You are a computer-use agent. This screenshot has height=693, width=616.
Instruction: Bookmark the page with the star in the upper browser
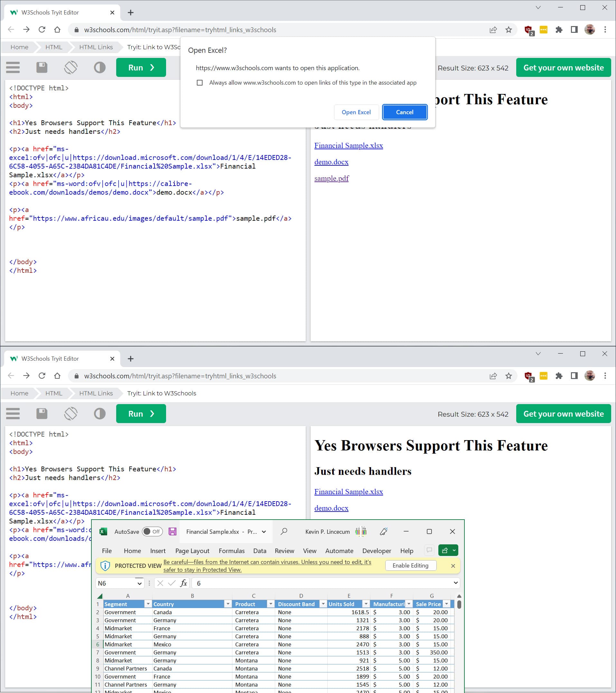(509, 30)
